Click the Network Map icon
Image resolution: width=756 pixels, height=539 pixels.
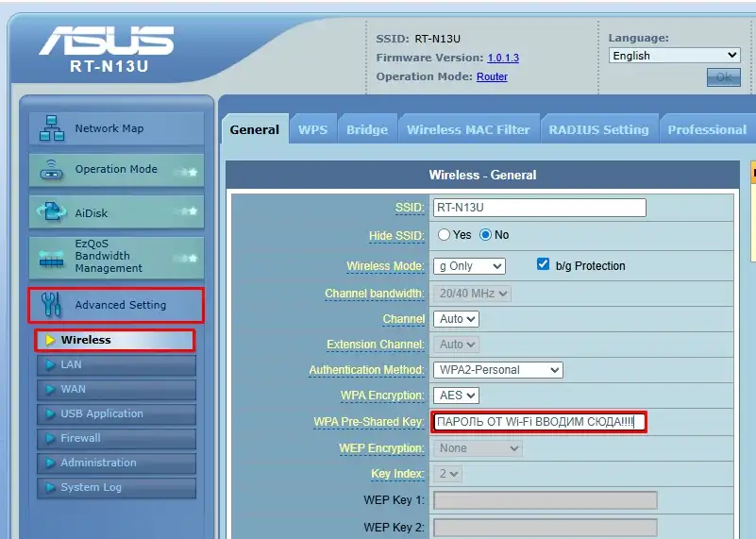pos(52,129)
